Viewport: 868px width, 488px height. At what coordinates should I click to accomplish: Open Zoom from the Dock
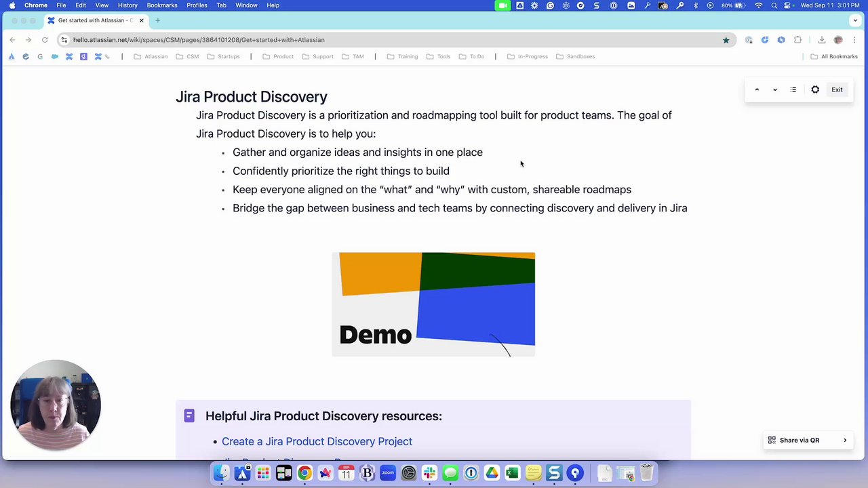point(388,472)
